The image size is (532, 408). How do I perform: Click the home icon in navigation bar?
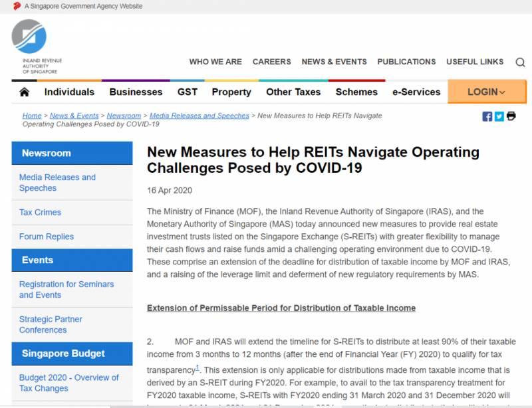[25, 92]
